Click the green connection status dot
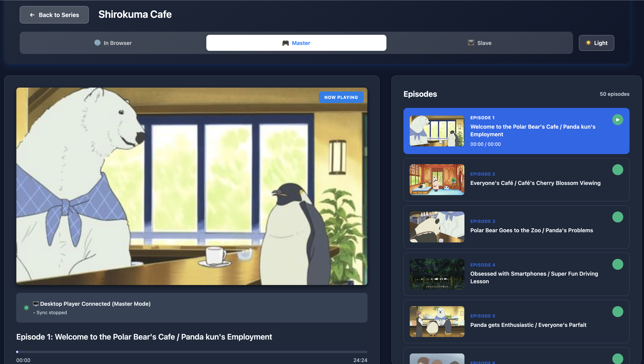The height and width of the screenshot is (364, 644). coord(26,308)
